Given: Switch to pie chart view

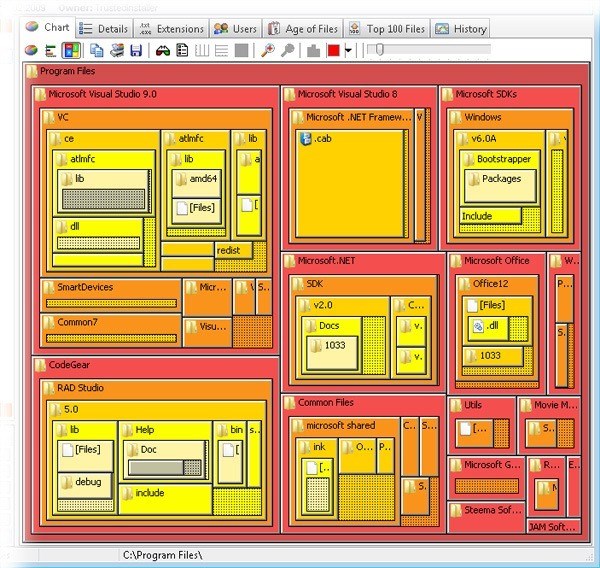Looking at the screenshot, I should pos(31,50).
